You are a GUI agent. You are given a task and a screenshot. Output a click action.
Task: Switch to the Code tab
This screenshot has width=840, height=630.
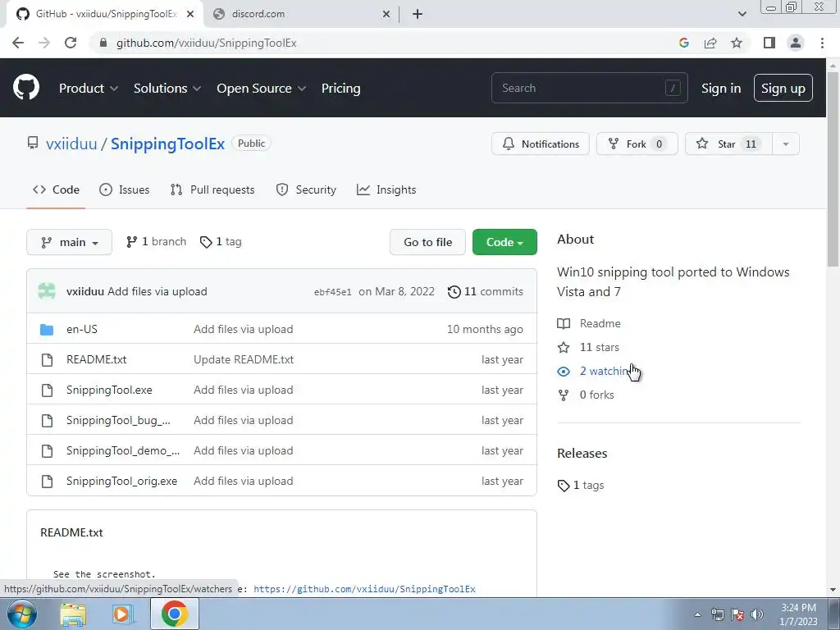(56, 189)
